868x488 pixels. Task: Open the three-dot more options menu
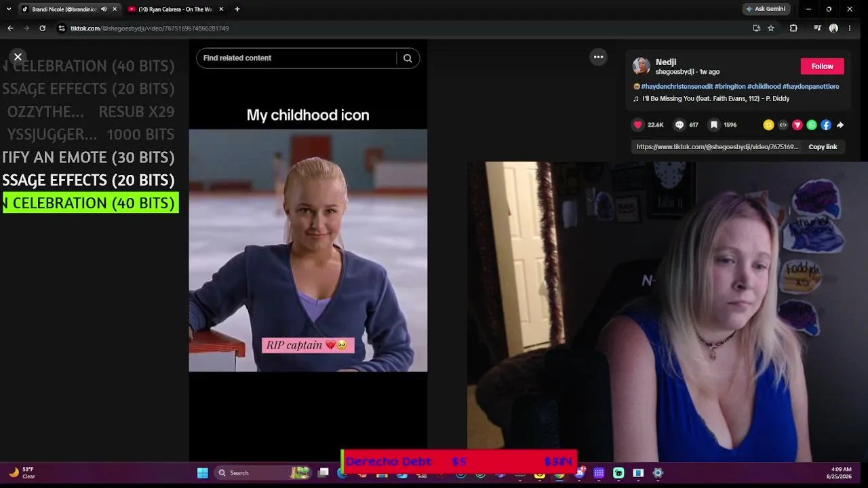(x=598, y=57)
